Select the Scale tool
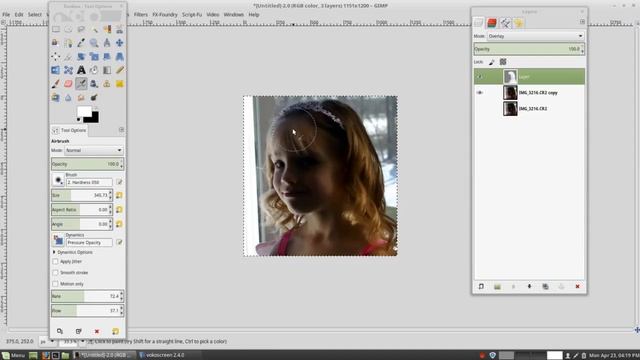 [94, 56]
